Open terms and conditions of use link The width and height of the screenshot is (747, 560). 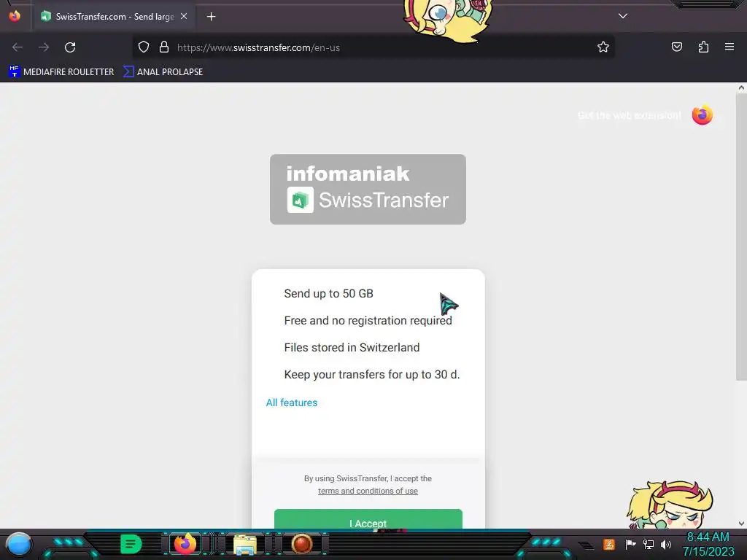pos(368,491)
